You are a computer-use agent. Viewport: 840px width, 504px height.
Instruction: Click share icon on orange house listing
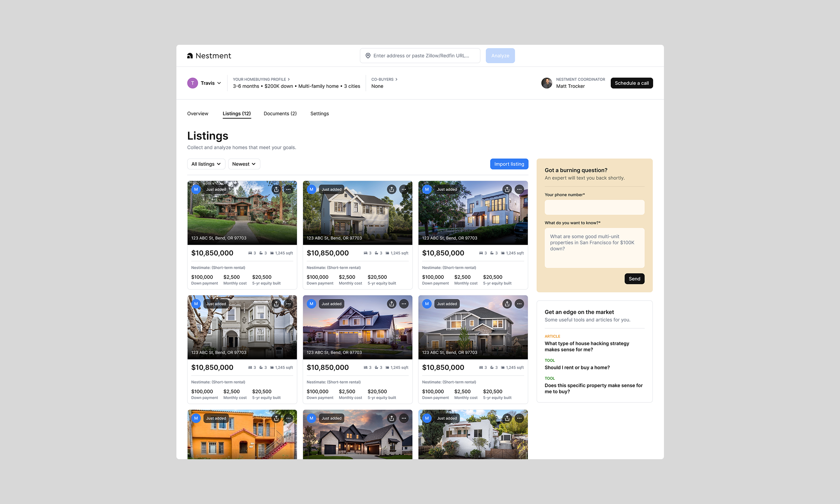click(x=276, y=418)
